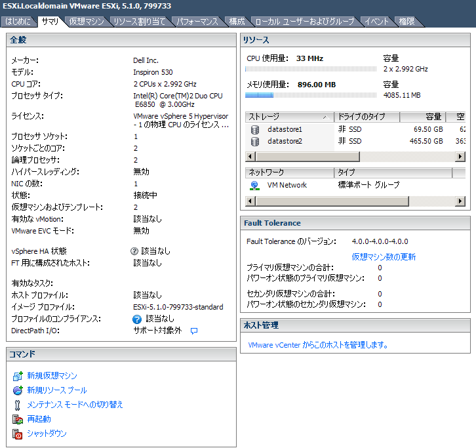Click the blue help icon beside プロファイルのコンプライアンス
Image resolution: width=476 pixels, height=448 pixels.
137,319
